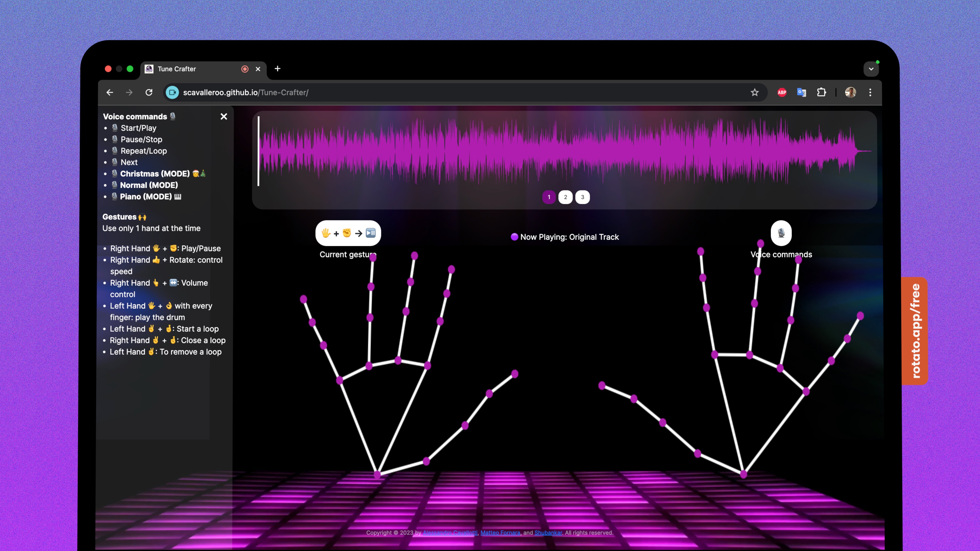Open the Chrome profile avatar

pyautogui.click(x=851, y=92)
